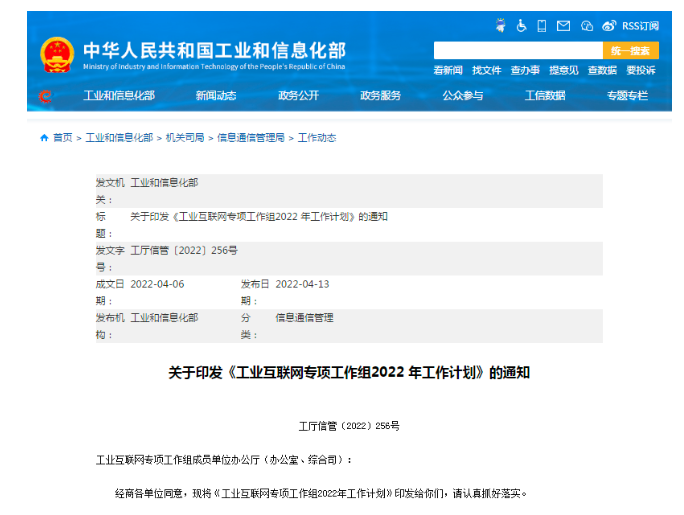Open 政务服务 navigation menu
684x515 pixels.
(x=380, y=95)
